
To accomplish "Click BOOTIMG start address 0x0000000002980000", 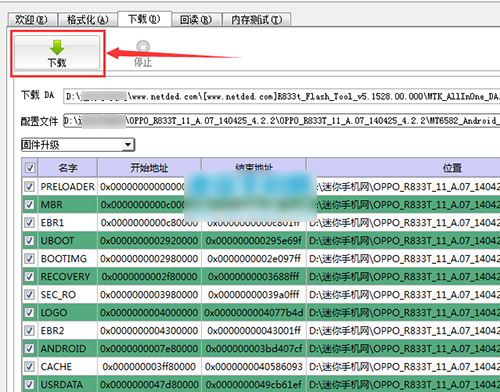I will tap(149, 259).
